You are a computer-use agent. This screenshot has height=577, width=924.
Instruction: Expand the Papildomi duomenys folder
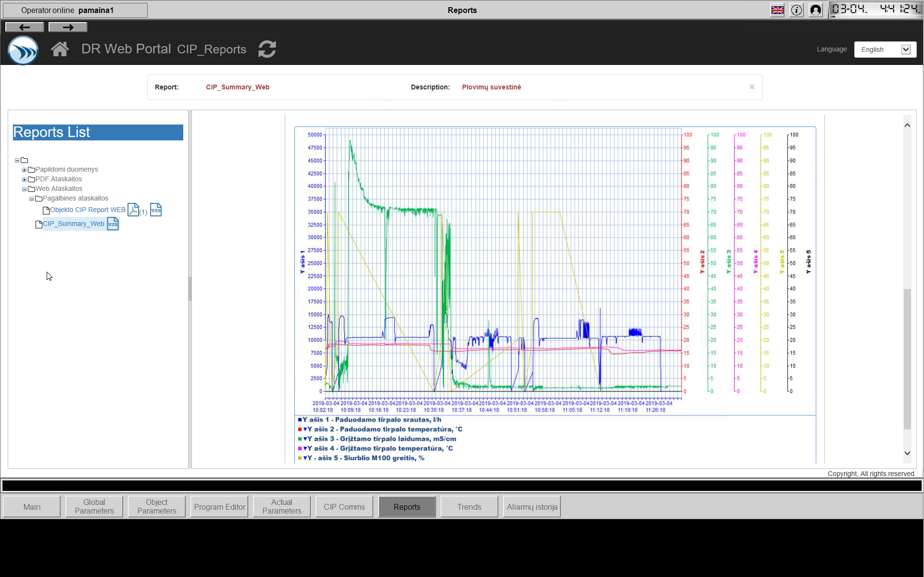click(24, 170)
